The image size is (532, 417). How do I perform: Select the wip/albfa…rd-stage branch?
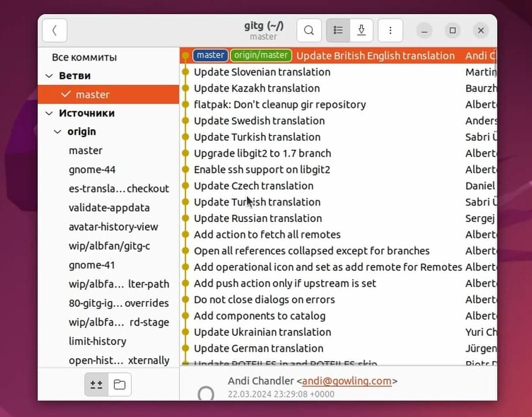(x=108, y=322)
